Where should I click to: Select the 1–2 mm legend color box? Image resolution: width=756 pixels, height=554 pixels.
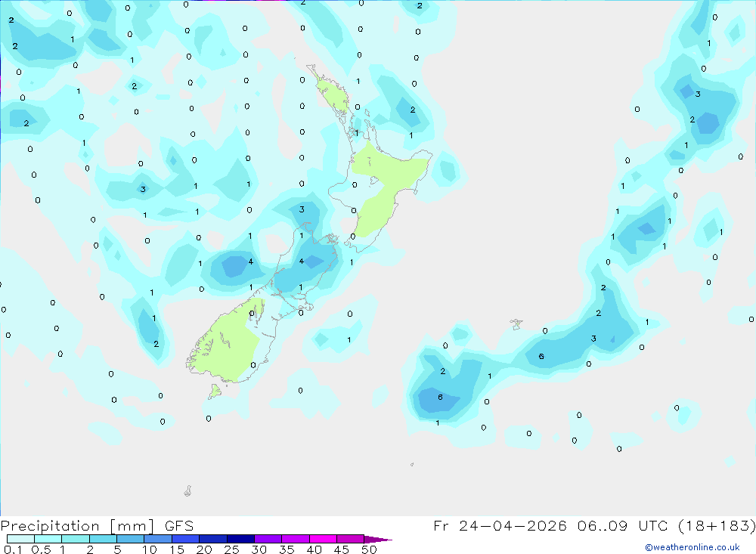point(75,539)
